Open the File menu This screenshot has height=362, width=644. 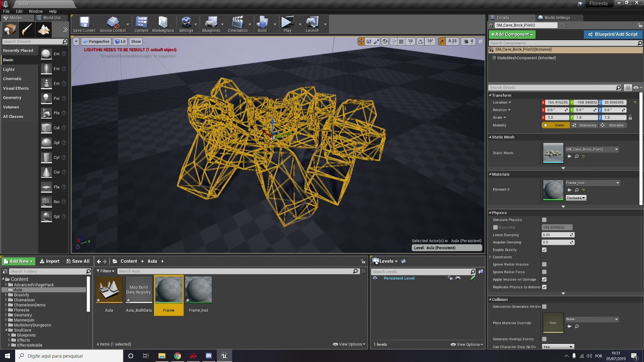tap(7, 11)
